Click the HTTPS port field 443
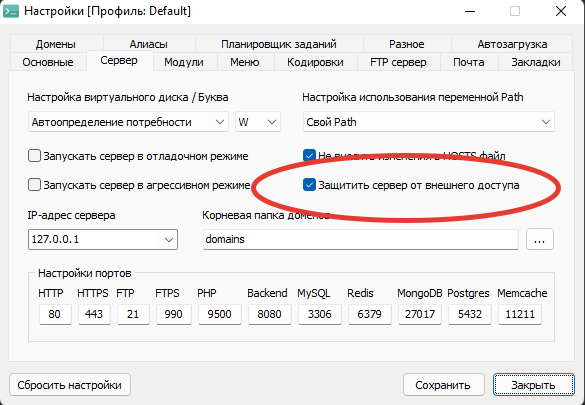This screenshot has width=585, height=405. coord(94,314)
